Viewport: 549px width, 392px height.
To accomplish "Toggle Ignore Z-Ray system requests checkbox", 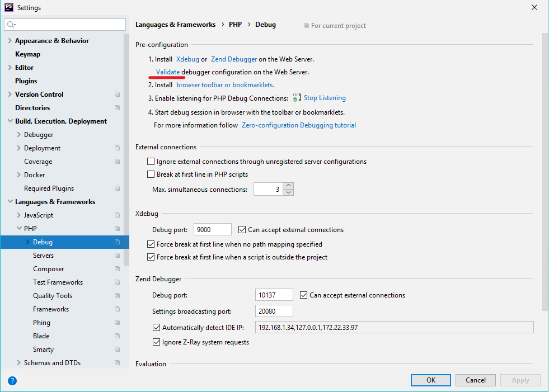I will tap(157, 342).
